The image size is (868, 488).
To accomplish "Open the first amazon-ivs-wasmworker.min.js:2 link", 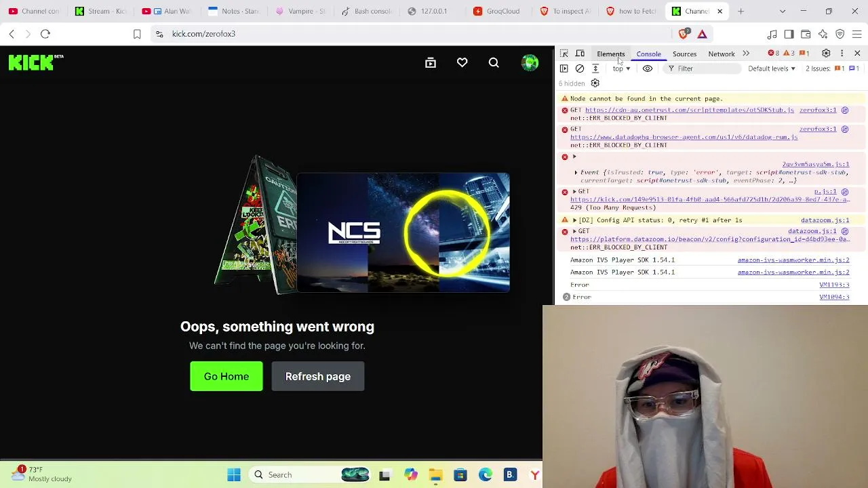I will point(793,260).
